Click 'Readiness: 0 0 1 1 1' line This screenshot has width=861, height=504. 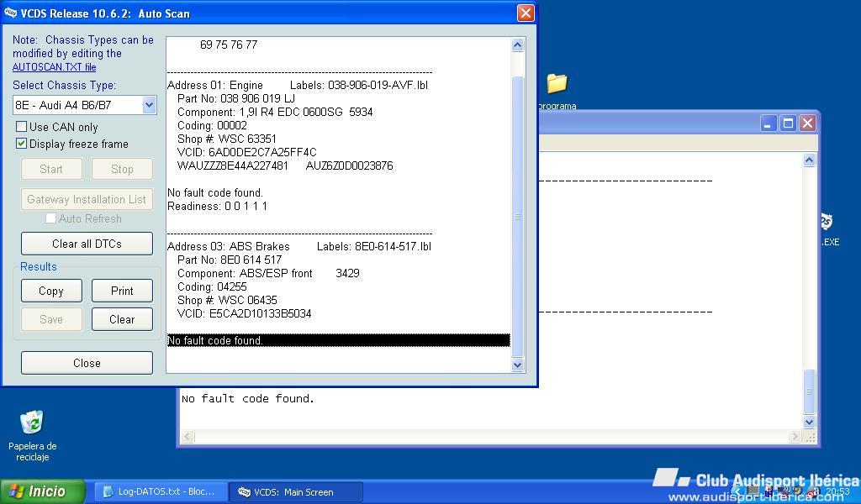(x=218, y=206)
